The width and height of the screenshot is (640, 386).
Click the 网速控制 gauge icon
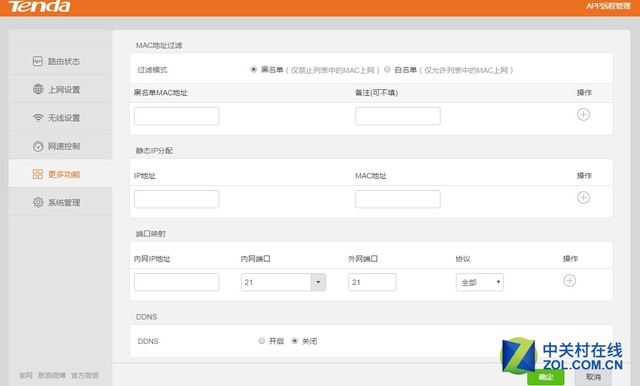(x=38, y=146)
